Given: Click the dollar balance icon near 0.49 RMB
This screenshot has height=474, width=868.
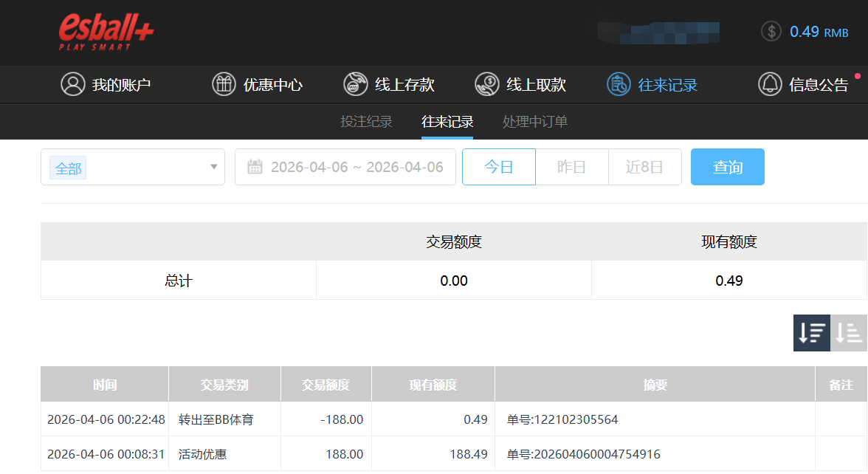Looking at the screenshot, I should coord(771,32).
